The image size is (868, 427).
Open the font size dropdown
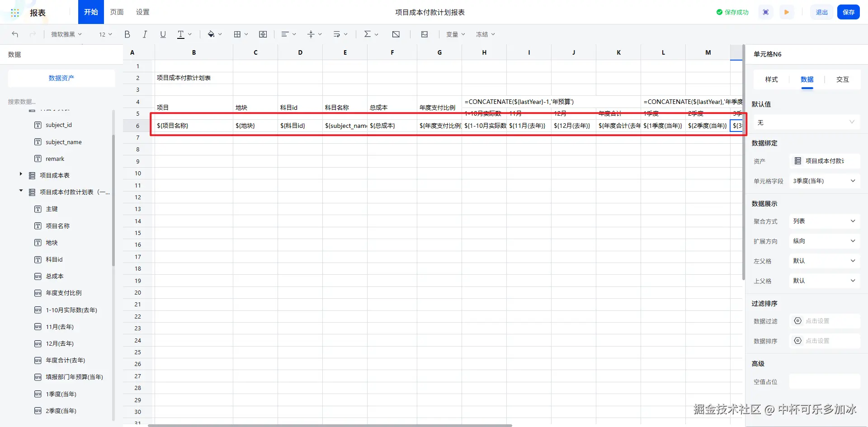(x=105, y=34)
